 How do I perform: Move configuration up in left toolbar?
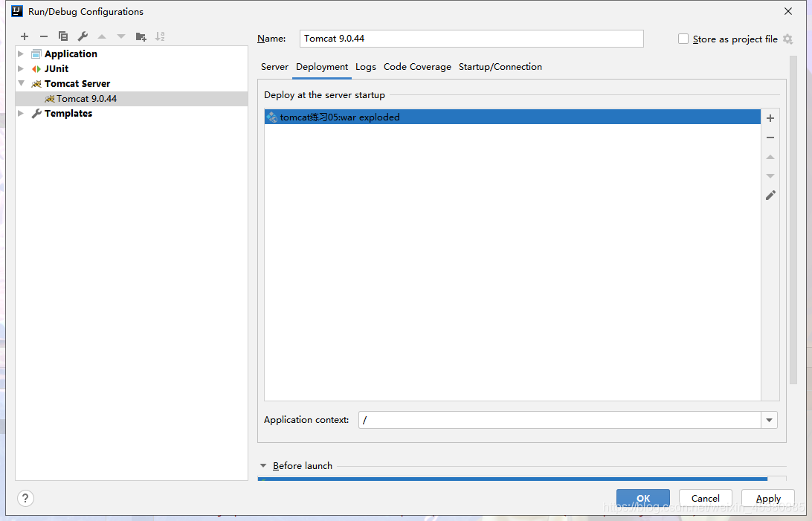tap(102, 36)
